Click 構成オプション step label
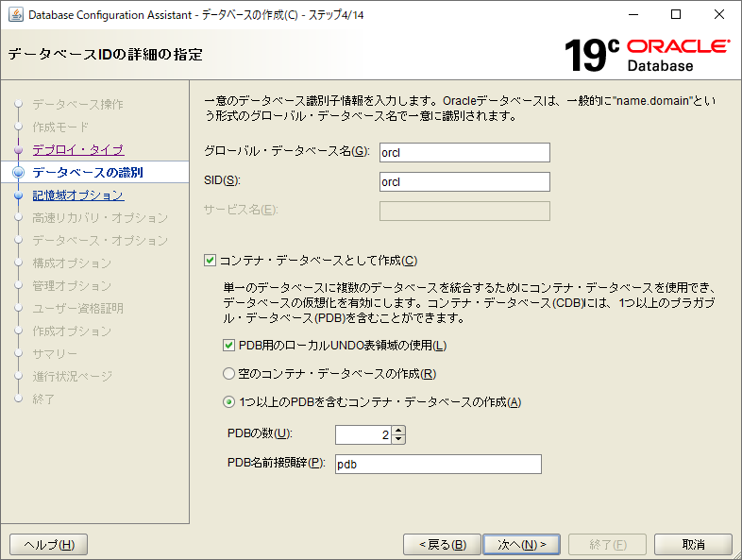The width and height of the screenshot is (742, 560). 72,263
